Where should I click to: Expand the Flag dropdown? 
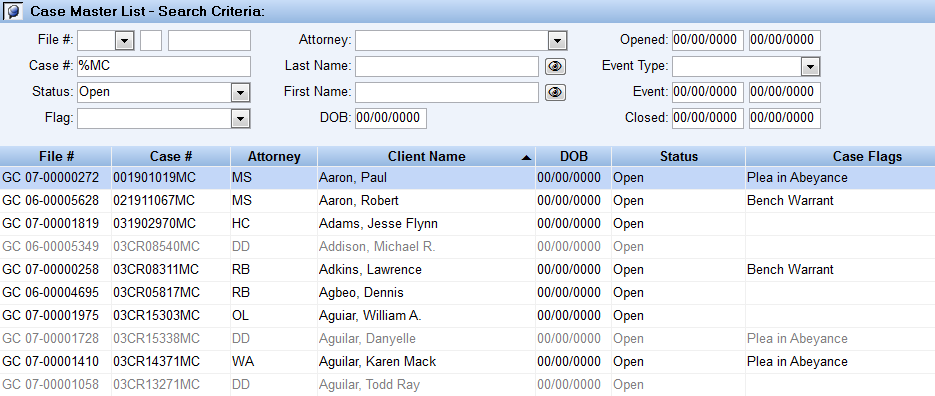[240, 119]
